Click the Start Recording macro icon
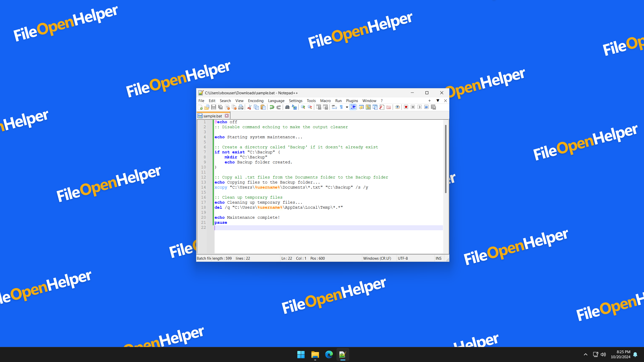Image resolution: width=644 pixels, height=362 pixels. pos(406,107)
